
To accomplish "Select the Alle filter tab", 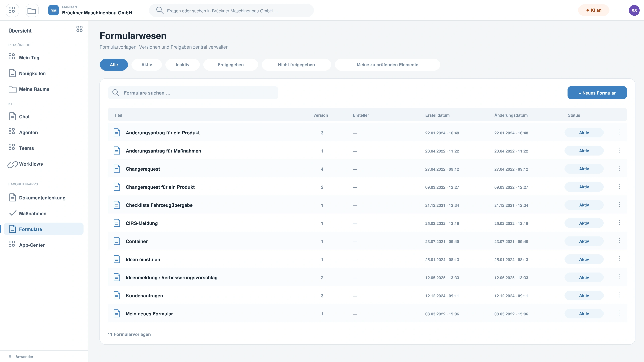I will pos(114,65).
